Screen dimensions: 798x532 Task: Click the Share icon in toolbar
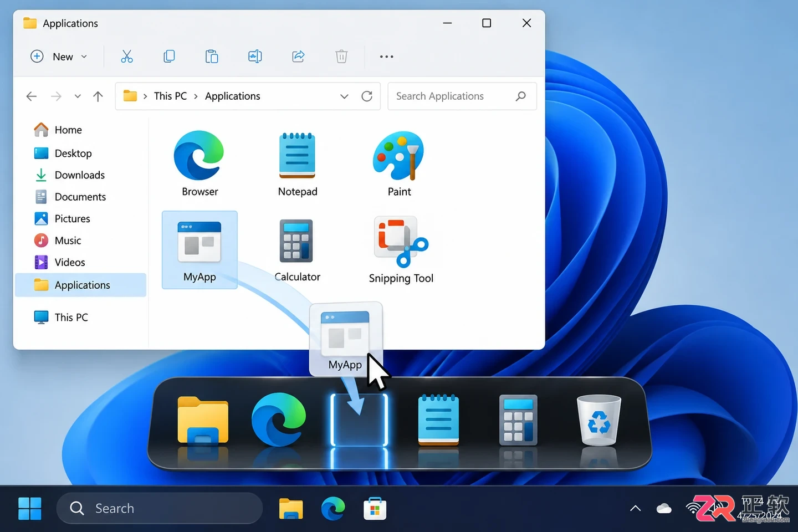(x=298, y=56)
